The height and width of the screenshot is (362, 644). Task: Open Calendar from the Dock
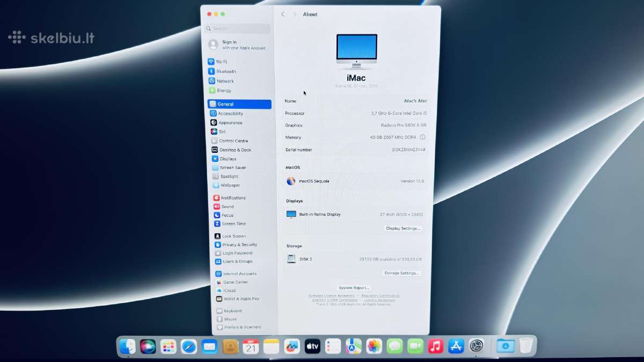pos(251,346)
